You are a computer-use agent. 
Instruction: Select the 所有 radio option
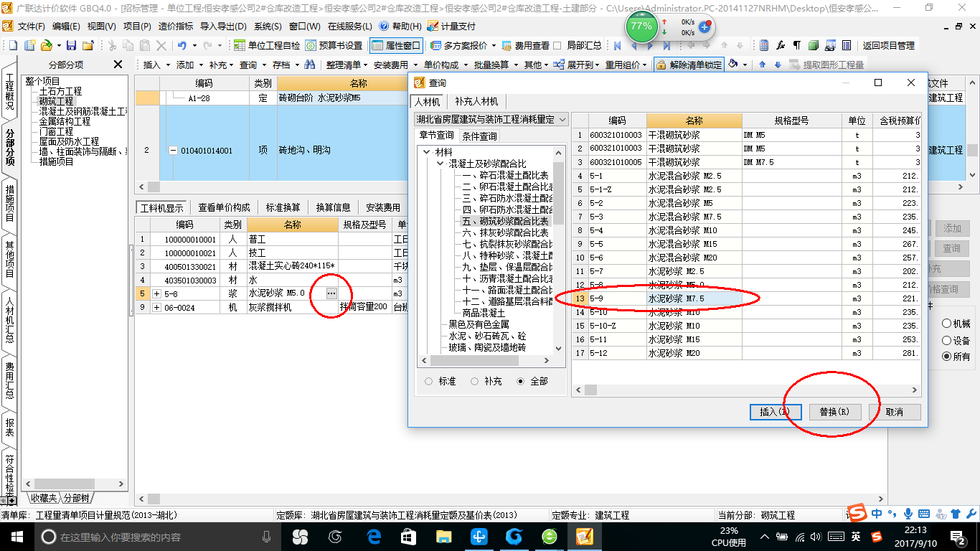click(947, 357)
